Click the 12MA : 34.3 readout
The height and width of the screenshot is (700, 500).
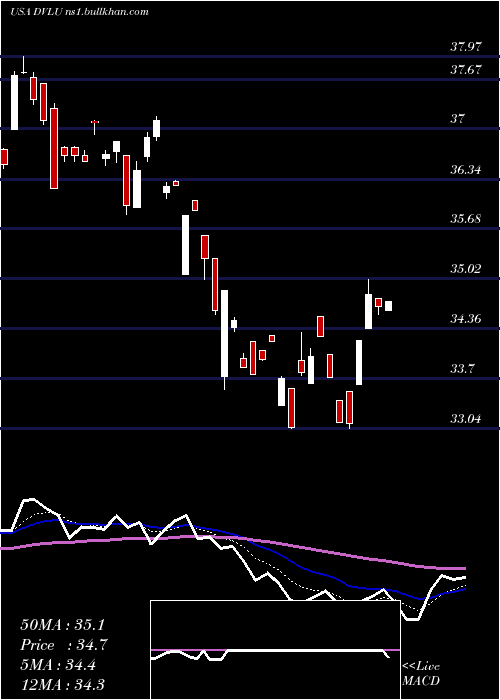coord(62,685)
